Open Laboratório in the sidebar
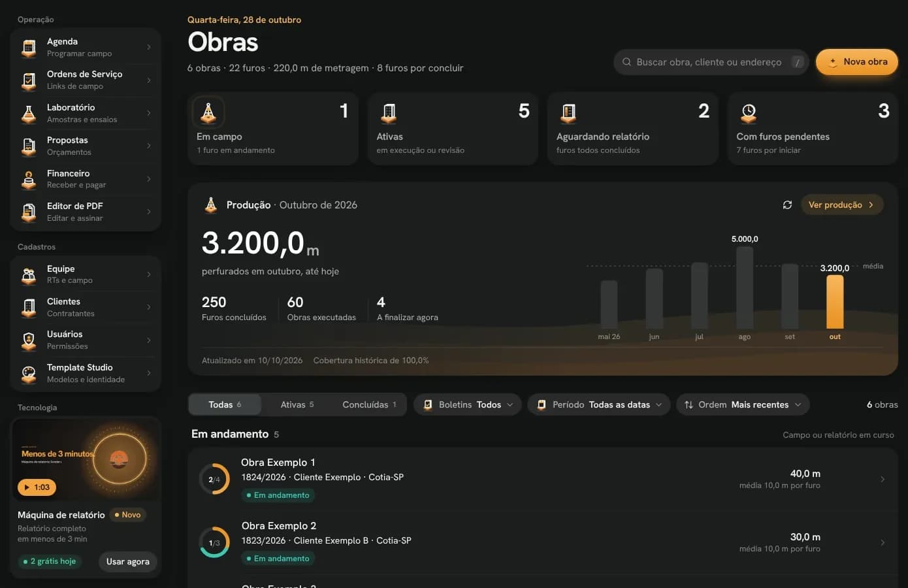 86,113
